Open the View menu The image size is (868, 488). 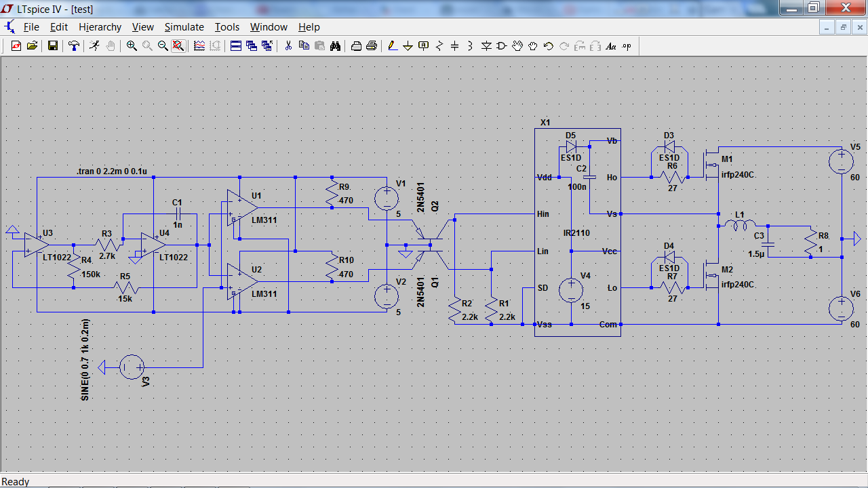point(143,27)
